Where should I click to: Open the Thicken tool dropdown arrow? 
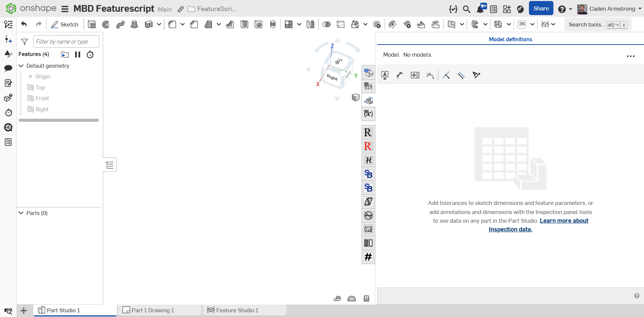(x=159, y=24)
